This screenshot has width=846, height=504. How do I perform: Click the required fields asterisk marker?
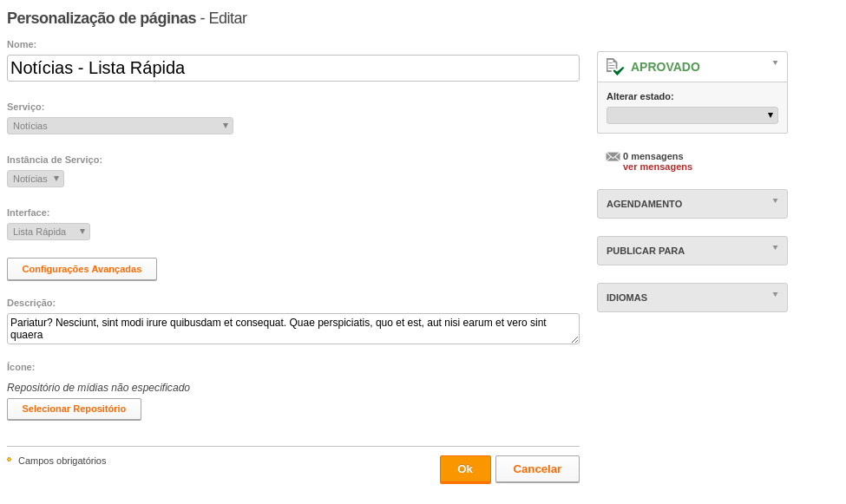point(10,460)
